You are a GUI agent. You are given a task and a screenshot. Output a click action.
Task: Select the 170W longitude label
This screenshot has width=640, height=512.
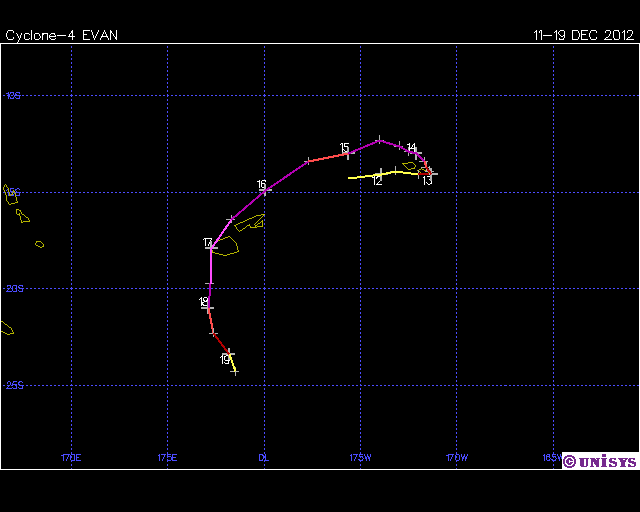pyautogui.click(x=456, y=459)
